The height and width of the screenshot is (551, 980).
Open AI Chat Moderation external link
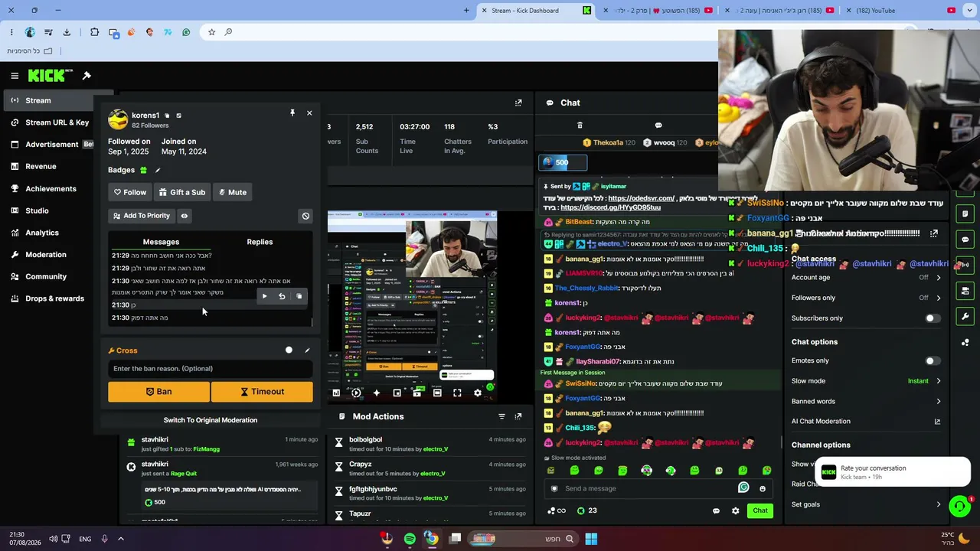click(x=937, y=422)
